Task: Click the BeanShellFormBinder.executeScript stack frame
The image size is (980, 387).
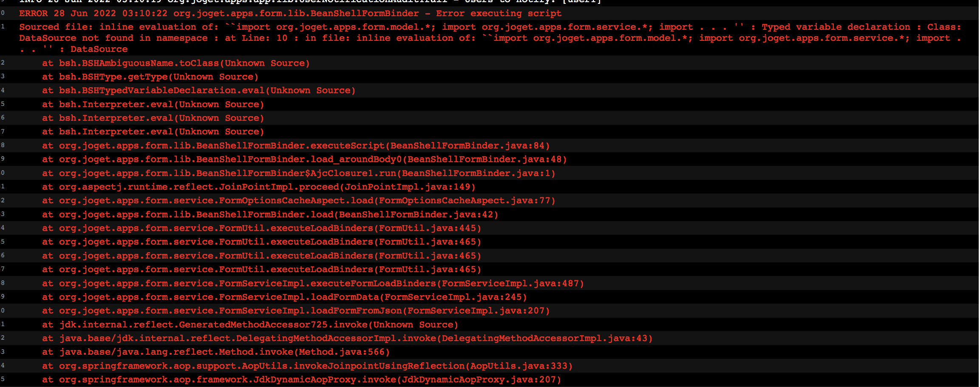Action: (x=296, y=145)
